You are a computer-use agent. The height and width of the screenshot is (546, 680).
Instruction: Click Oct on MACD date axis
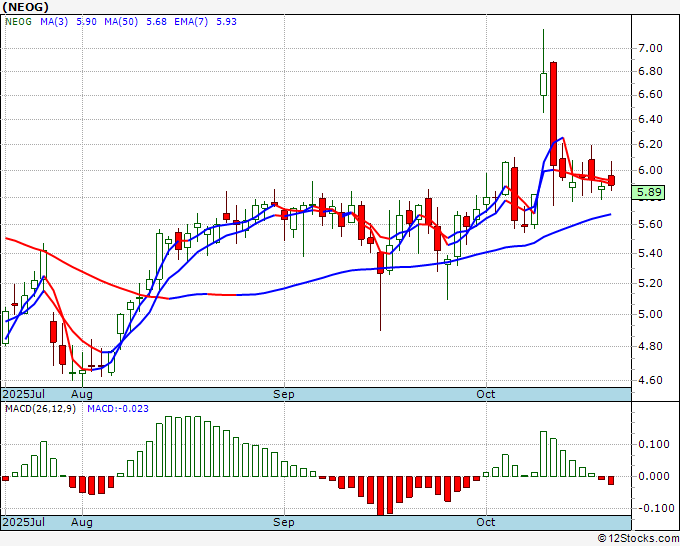point(486,522)
